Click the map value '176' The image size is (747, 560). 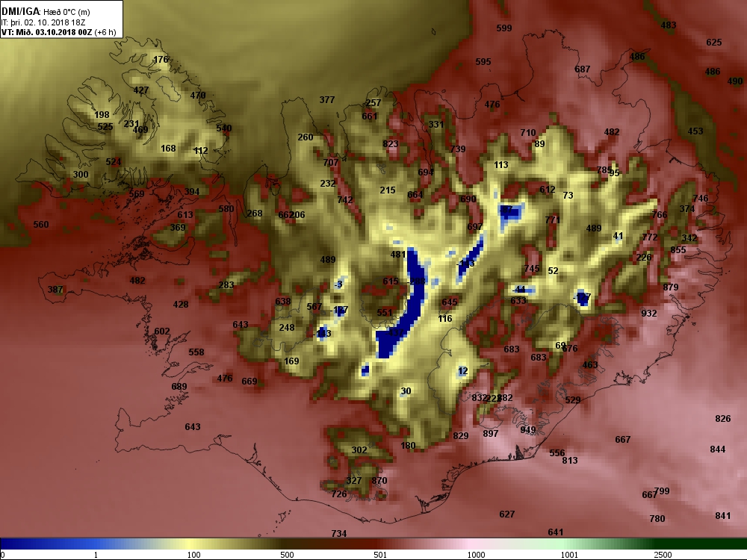click(161, 60)
